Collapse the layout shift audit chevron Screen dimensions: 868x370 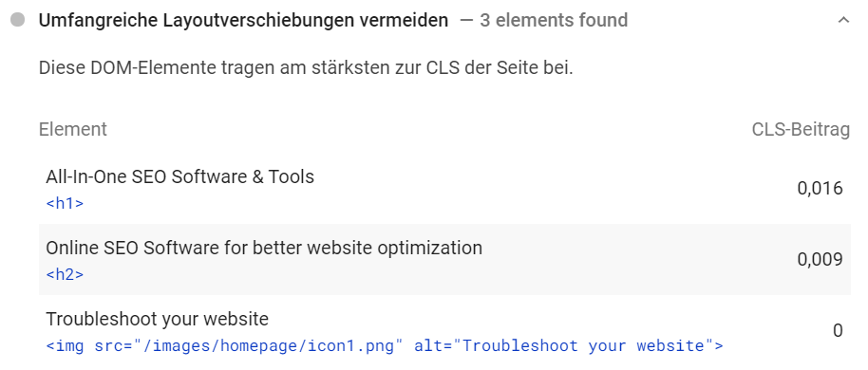click(843, 21)
